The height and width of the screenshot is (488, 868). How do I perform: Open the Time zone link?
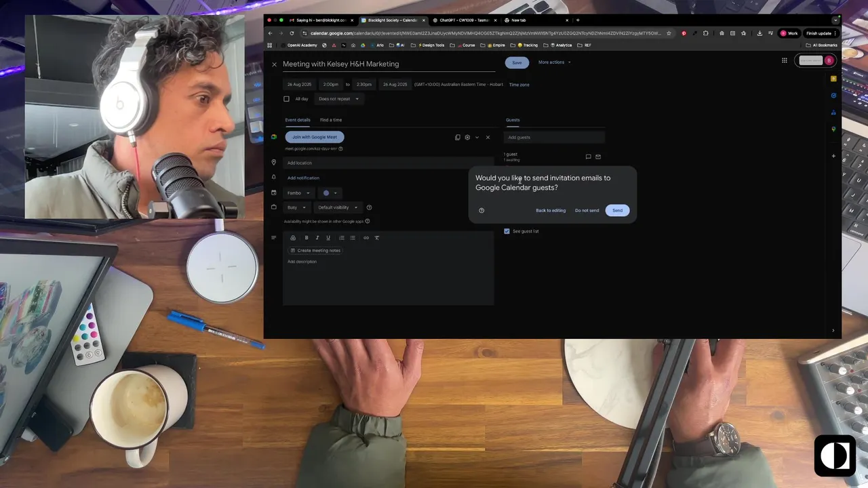point(519,85)
